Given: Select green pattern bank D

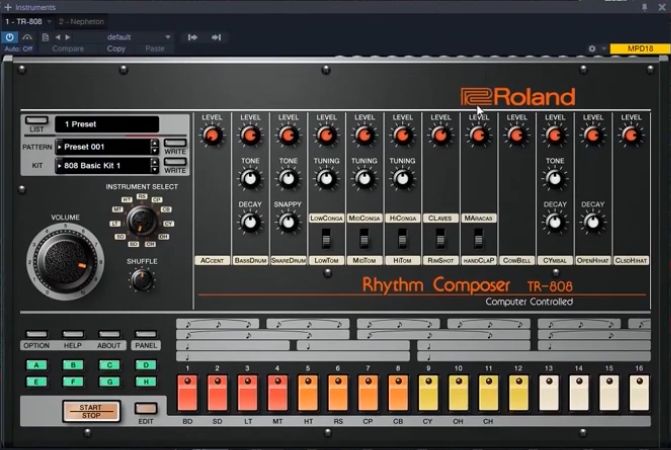Looking at the screenshot, I should point(146,365).
